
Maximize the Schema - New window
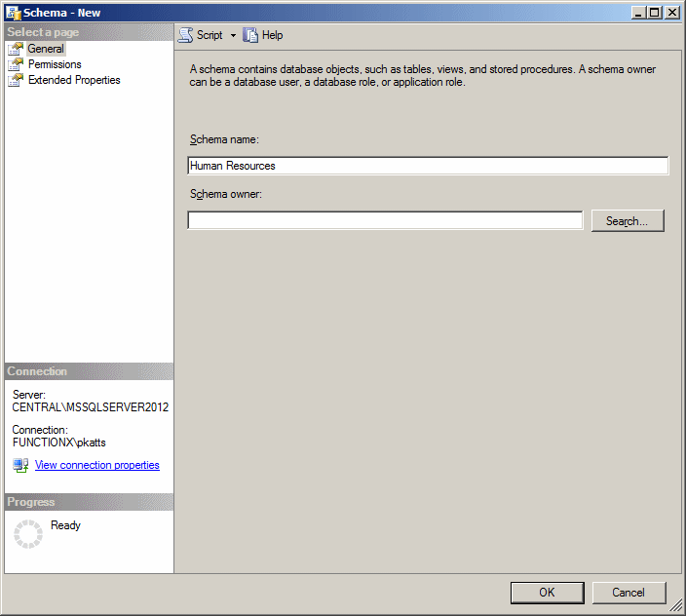click(x=655, y=13)
